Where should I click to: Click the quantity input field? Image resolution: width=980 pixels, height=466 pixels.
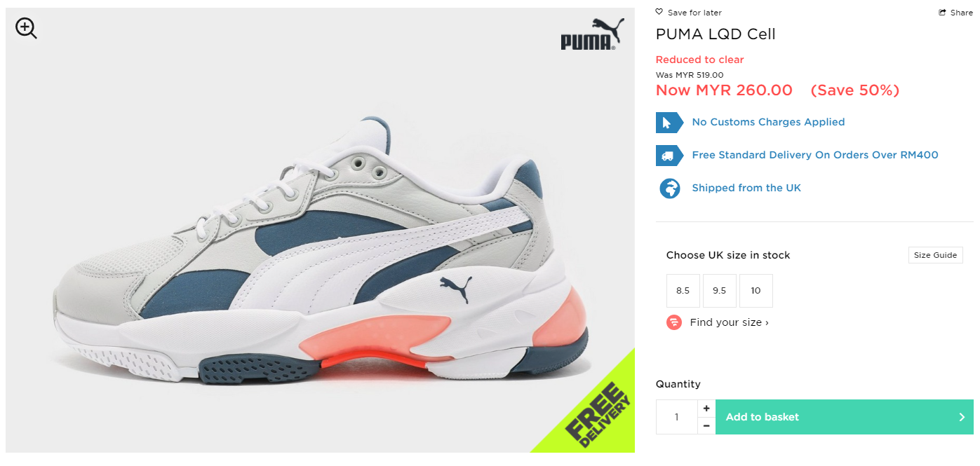(677, 417)
